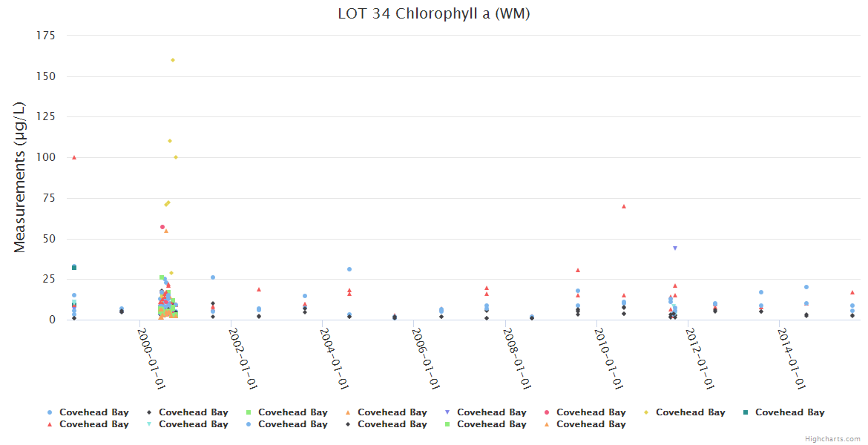Viewport: 868px width, 445px height.
Task: Click the pink circle data point near 57 µg/L
Action: 162,227
